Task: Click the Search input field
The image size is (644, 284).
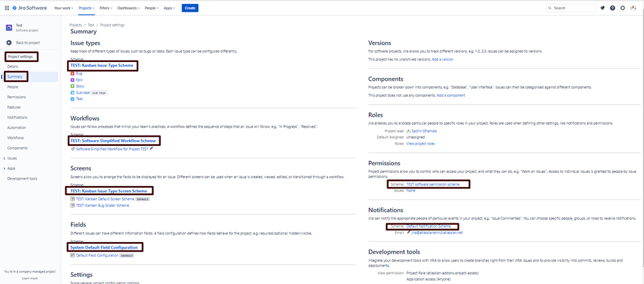Action: [x=571, y=8]
